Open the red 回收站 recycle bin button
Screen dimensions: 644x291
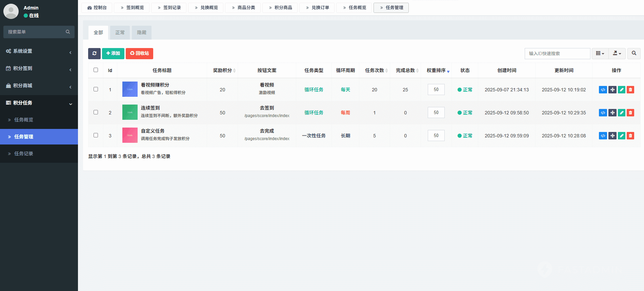click(139, 53)
